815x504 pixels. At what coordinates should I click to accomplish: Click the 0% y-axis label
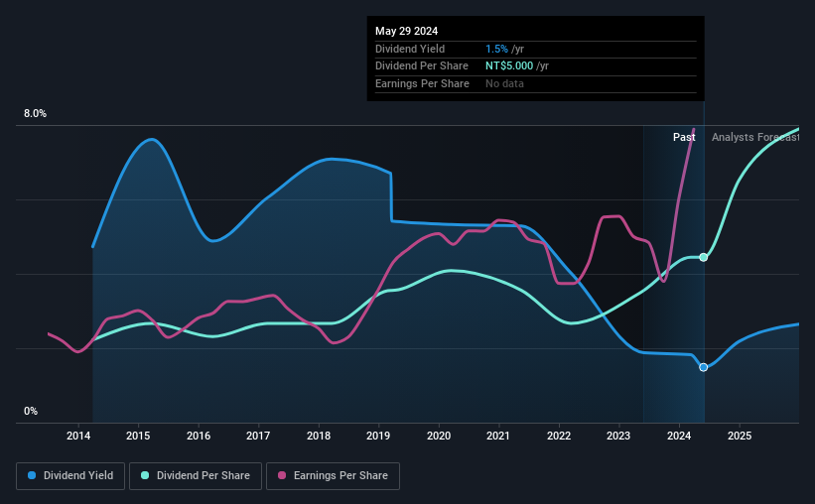pyautogui.click(x=31, y=411)
